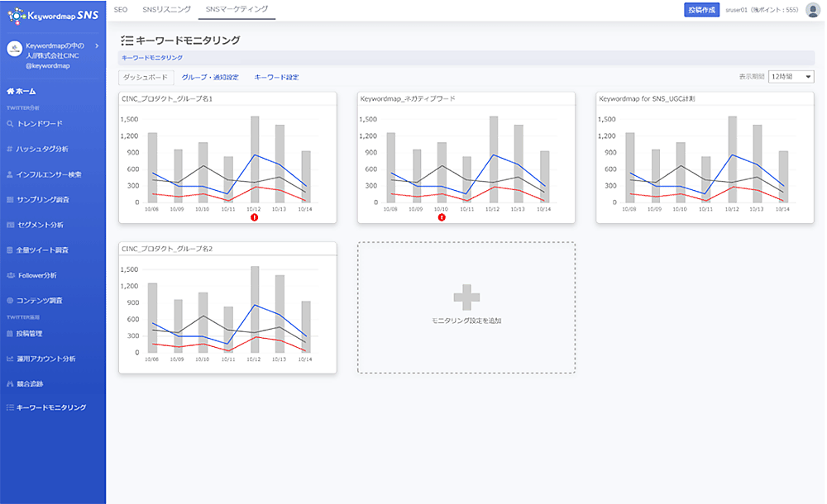Click the red alert icon under Keywordmap_ネガティブワード chart
This screenshot has width=827, height=504.
click(442, 217)
